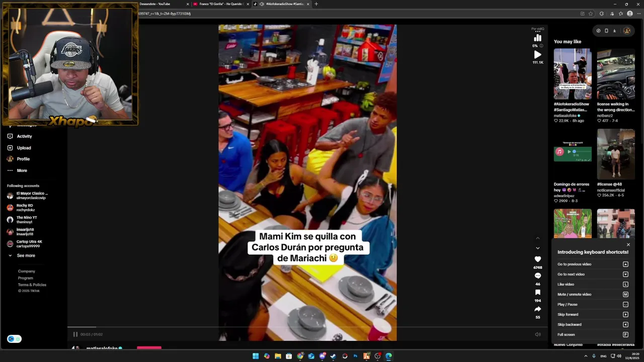644x362 pixels.
Task: Go to previous video with up chevron
Action: point(537,238)
